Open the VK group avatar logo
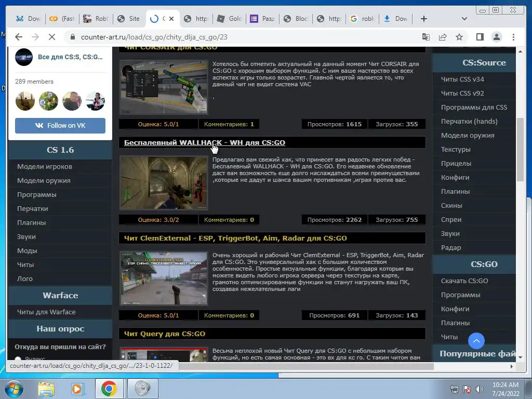The image size is (532, 399). pyautogui.click(x=24, y=57)
